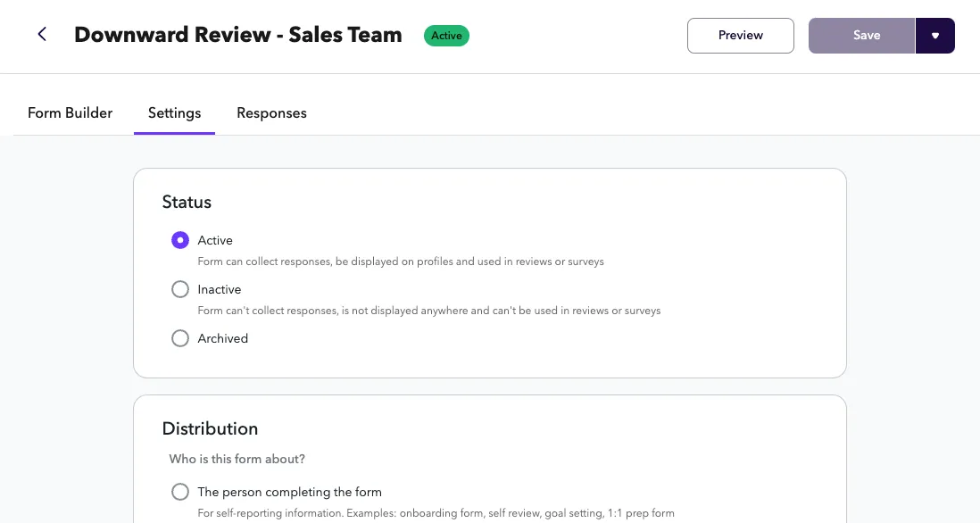The width and height of the screenshot is (980, 523).
Task: Choose the Archived status option
Action: tap(180, 338)
